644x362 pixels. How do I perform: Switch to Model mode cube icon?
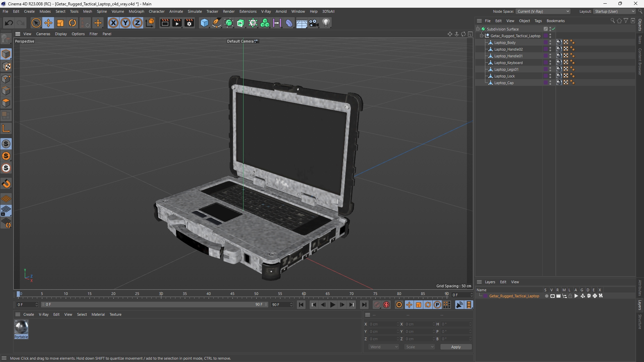click(6, 54)
